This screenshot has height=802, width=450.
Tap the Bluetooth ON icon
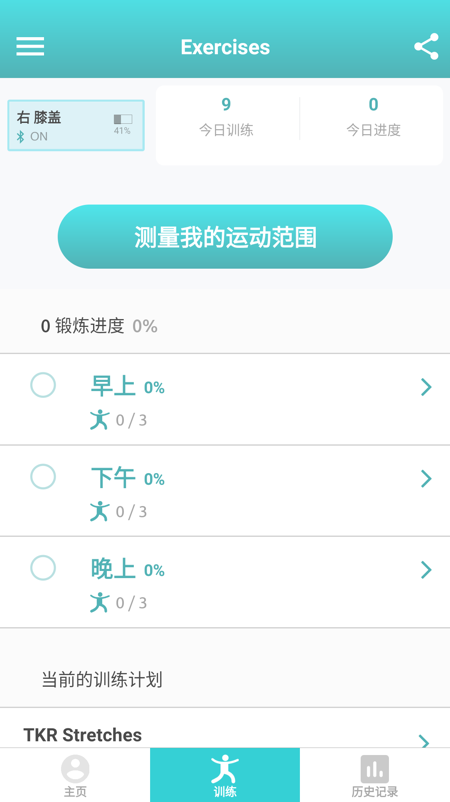pyautogui.click(x=20, y=137)
